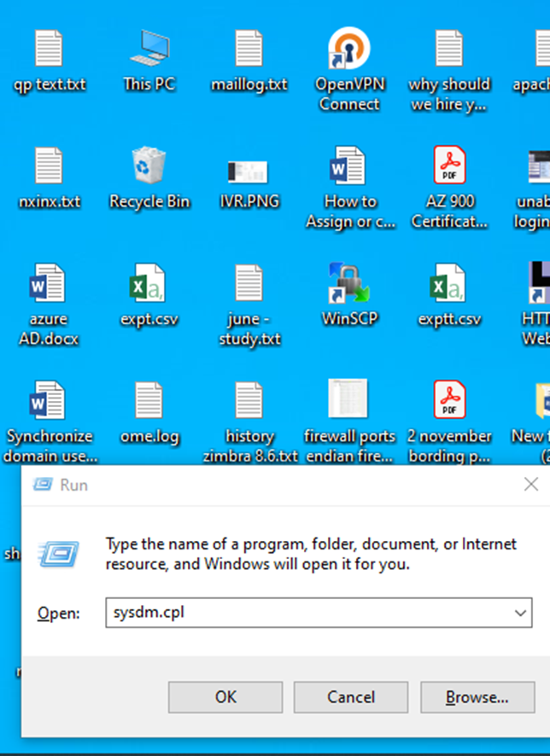Click OK to run sysdm.cpl
The image size is (550, 756).
tap(225, 697)
